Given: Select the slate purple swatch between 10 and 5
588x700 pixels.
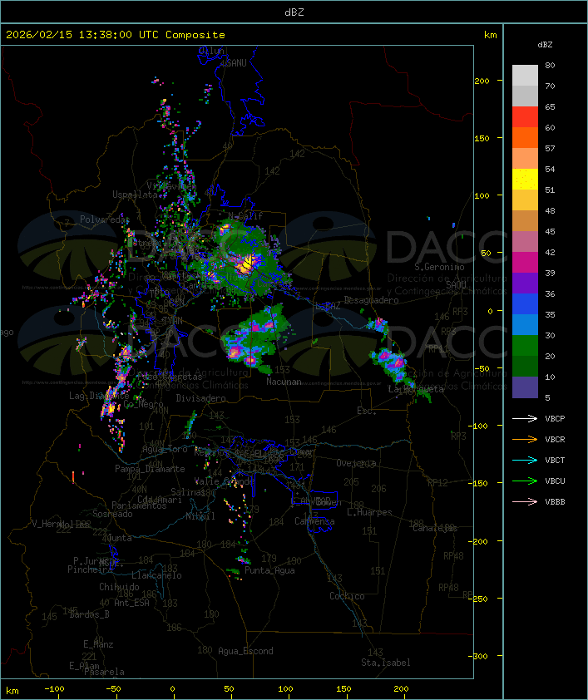Looking at the screenshot, I should point(525,387).
